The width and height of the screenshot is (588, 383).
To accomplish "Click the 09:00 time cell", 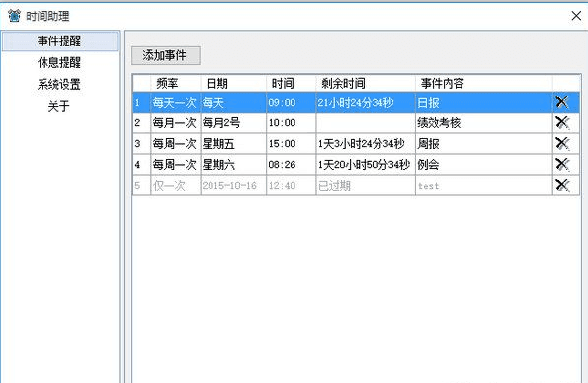I will tap(291, 102).
